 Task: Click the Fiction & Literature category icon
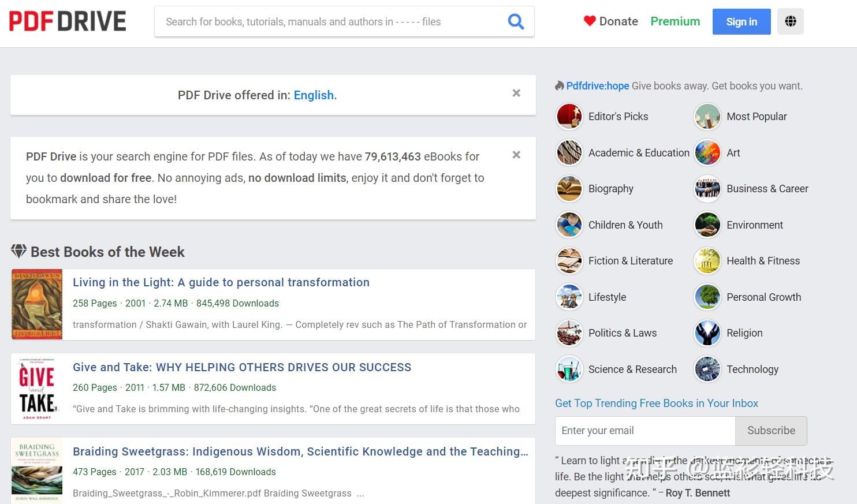569,261
